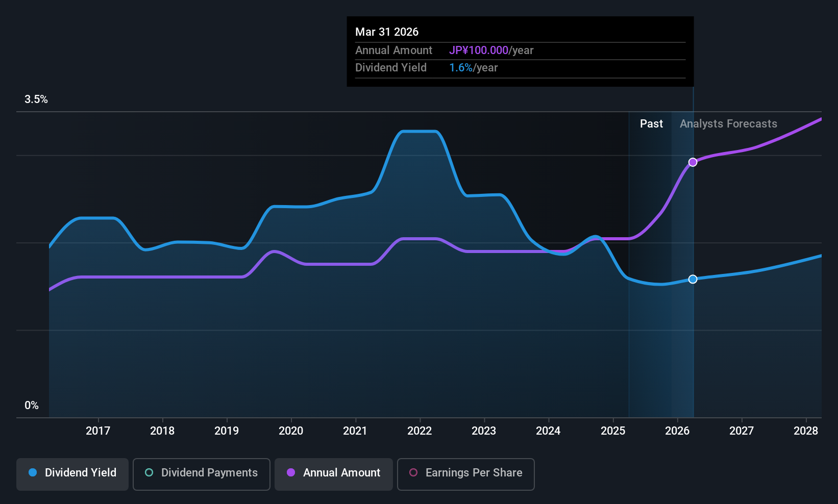Select the purple Annual Amount data point

coord(693,162)
